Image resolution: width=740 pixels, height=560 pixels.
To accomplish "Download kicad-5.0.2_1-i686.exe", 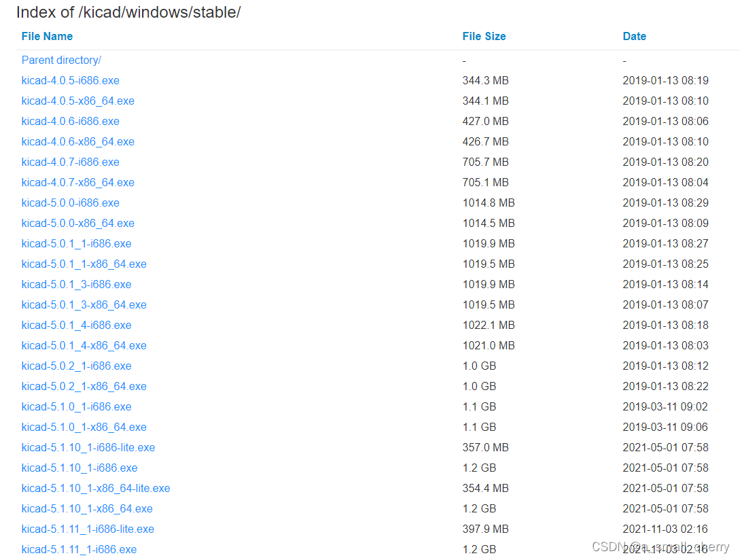I will click(x=77, y=366).
